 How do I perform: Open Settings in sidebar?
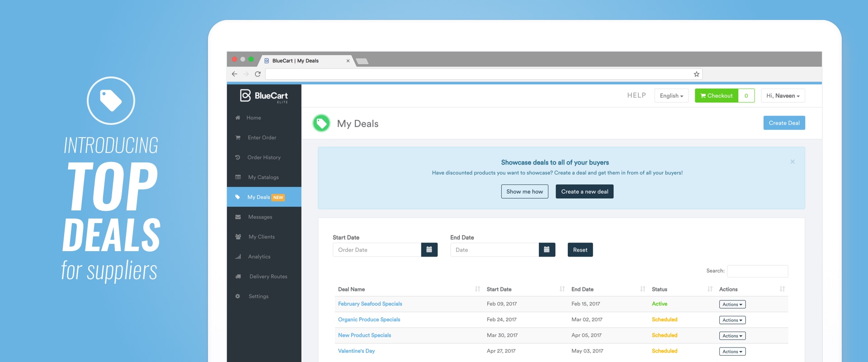click(x=264, y=296)
